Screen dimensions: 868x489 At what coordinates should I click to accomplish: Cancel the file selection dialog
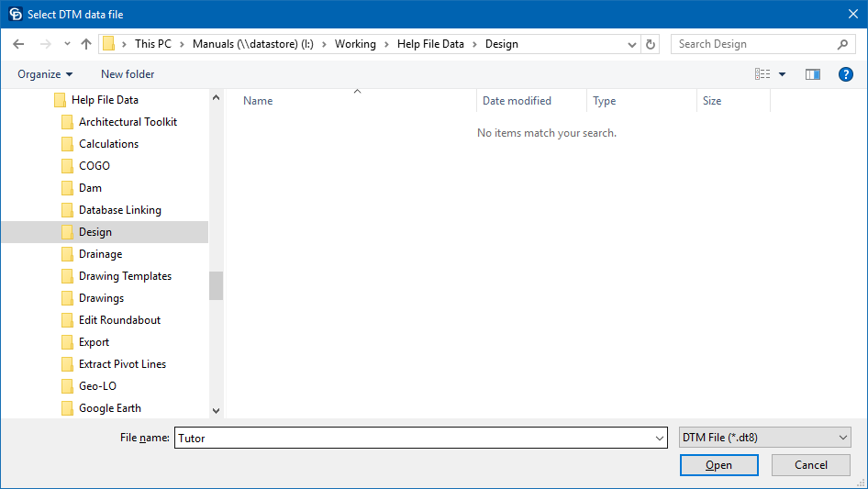(810, 465)
